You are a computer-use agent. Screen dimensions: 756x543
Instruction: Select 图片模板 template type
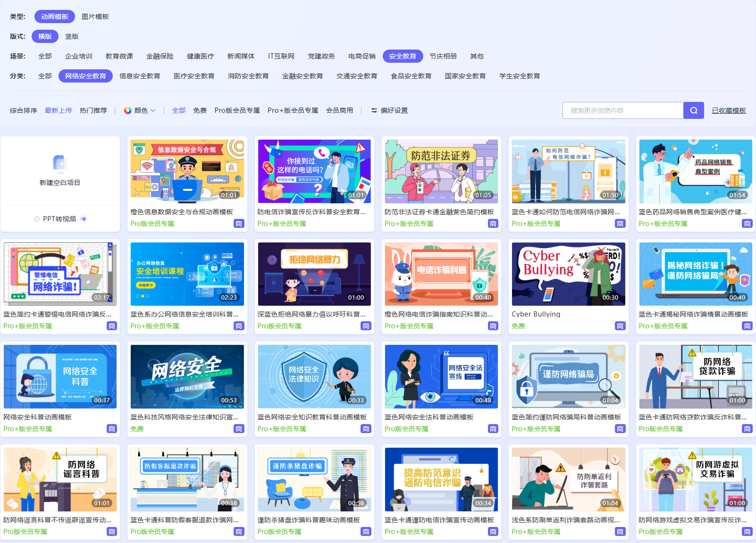click(x=94, y=17)
